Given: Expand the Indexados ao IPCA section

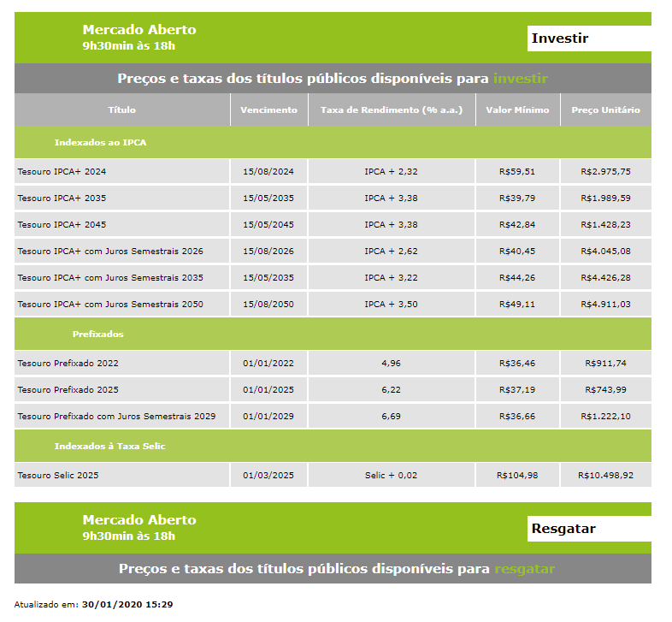Looking at the screenshot, I should tap(100, 142).
